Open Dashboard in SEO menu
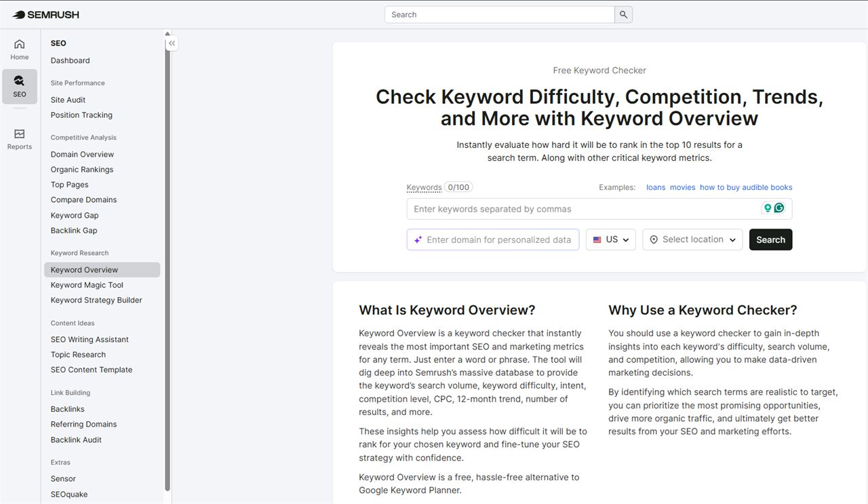The height and width of the screenshot is (504, 868). coord(70,60)
